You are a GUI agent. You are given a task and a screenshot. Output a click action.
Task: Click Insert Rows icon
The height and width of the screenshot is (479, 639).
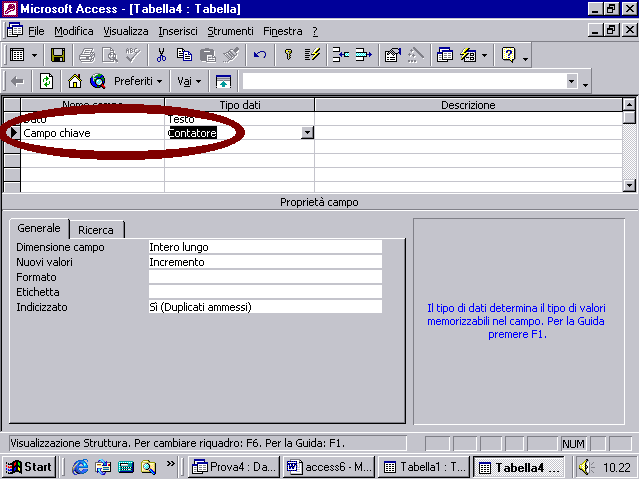click(x=340, y=55)
